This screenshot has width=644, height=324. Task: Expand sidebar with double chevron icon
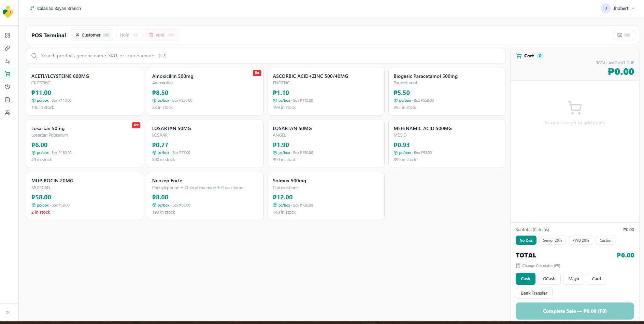(8, 312)
